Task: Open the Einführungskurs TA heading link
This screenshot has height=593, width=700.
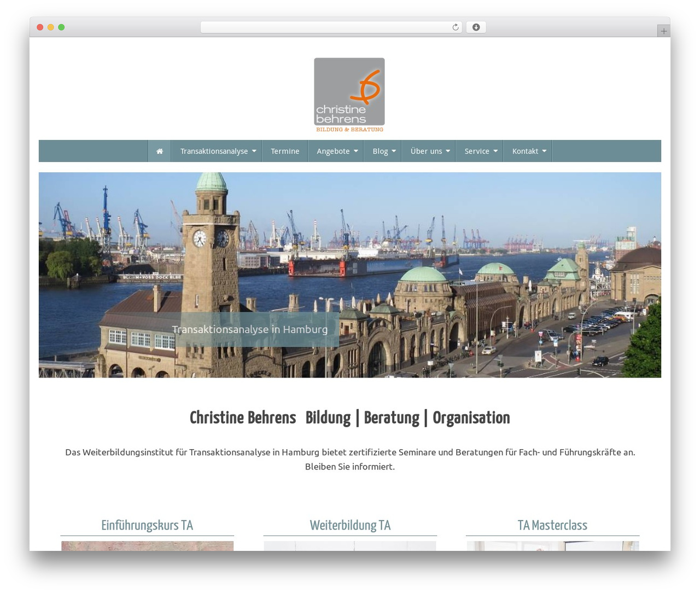Action: (x=147, y=525)
